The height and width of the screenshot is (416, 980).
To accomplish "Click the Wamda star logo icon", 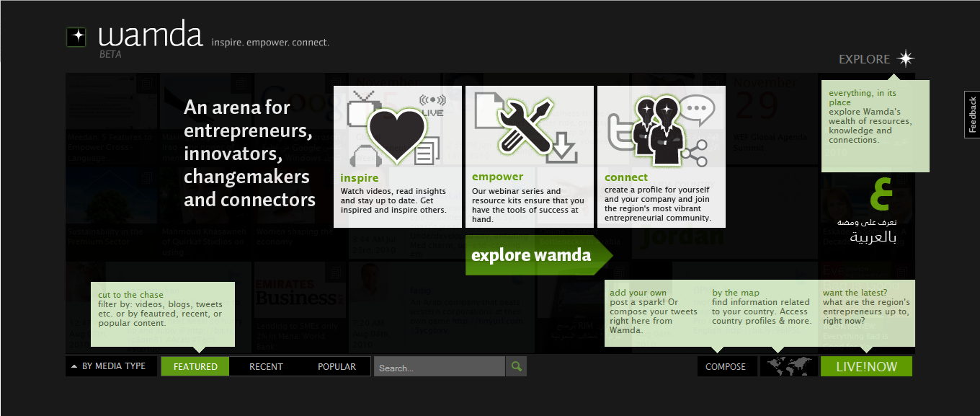I will pos(76,37).
